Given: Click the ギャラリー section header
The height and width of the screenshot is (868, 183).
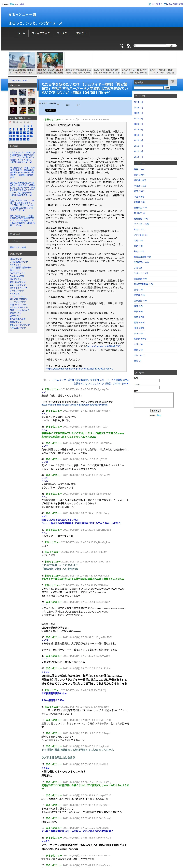Looking at the screenshot, I should (23, 86).
